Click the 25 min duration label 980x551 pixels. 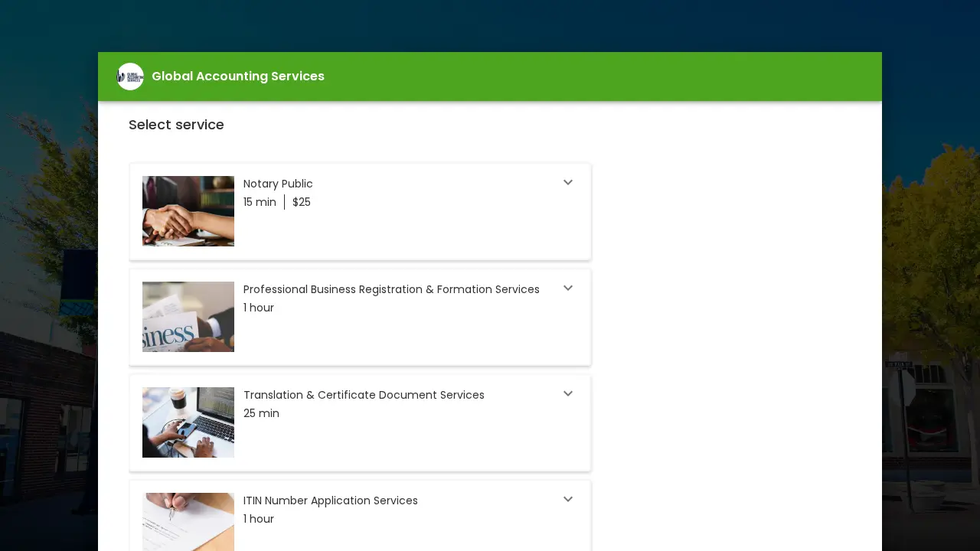[261, 413]
